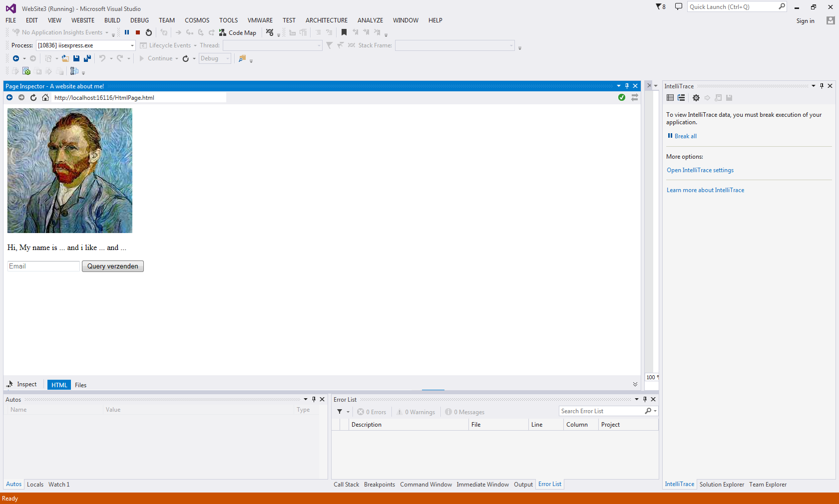
Task: Click the Restart debugging icon
Action: click(x=148, y=32)
